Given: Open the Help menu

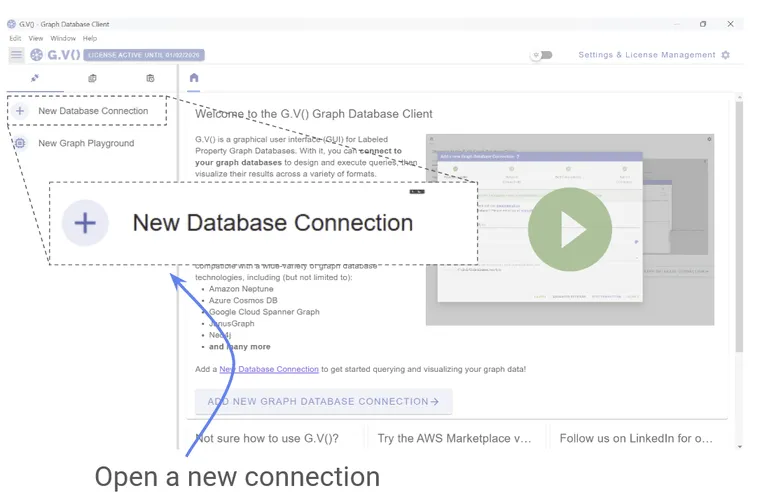Looking at the screenshot, I should (90, 38).
